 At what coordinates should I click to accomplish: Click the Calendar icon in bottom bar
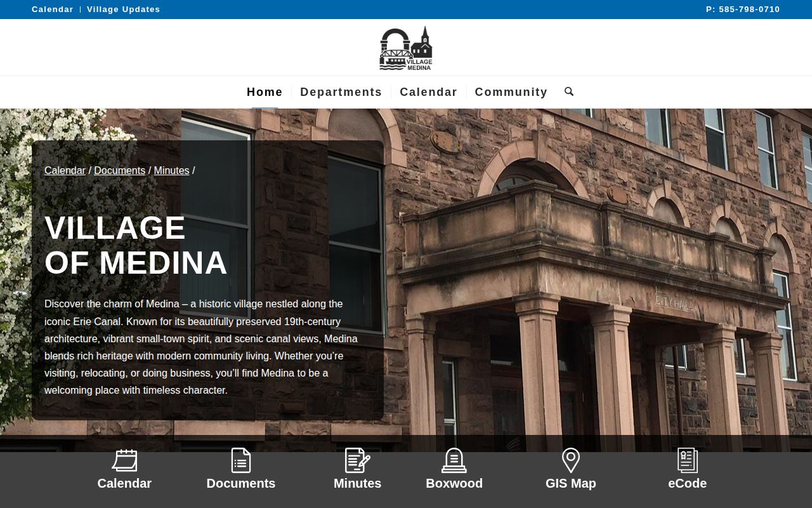[124, 460]
